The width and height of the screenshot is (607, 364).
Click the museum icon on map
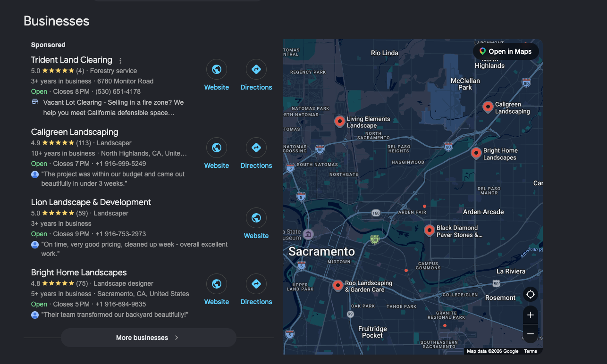(x=308, y=234)
